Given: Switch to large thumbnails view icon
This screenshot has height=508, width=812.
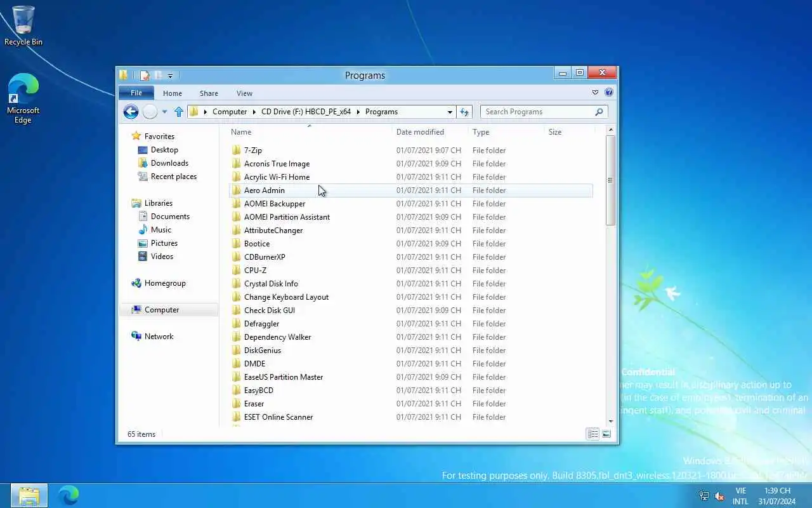Looking at the screenshot, I should click(606, 434).
